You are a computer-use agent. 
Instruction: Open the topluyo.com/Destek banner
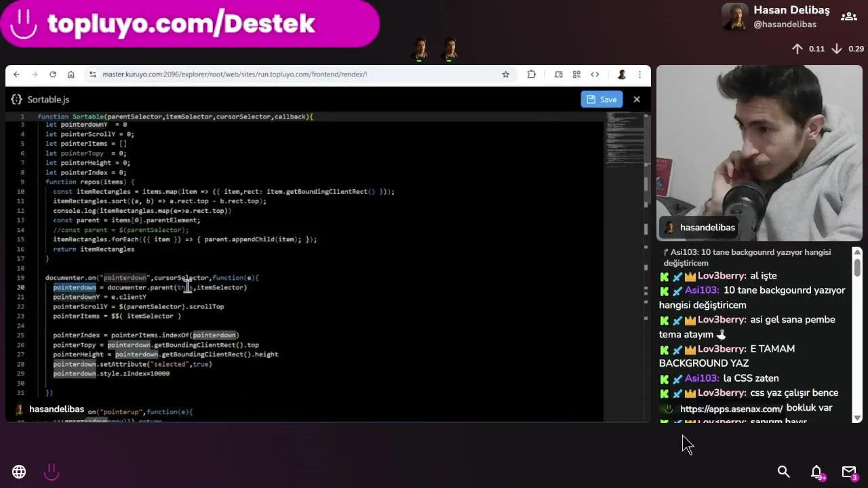(190, 24)
